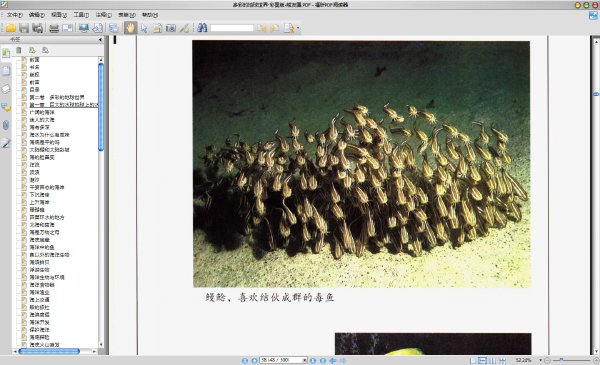
Task: Click the Save As icon beside Save
Action: [x=37, y=28]
